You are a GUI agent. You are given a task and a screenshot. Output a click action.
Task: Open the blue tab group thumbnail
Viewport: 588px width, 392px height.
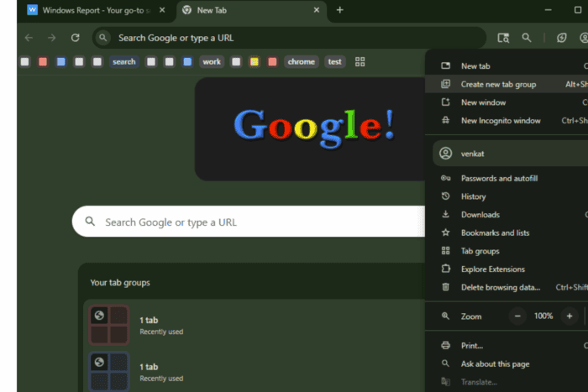click(x=109, y=372)
